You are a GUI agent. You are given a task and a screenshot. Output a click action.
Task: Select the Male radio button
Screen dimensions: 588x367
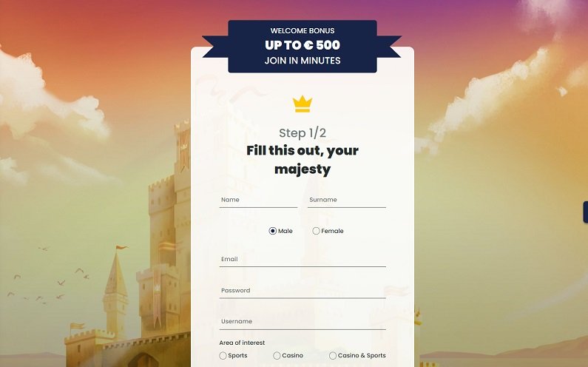273,231
